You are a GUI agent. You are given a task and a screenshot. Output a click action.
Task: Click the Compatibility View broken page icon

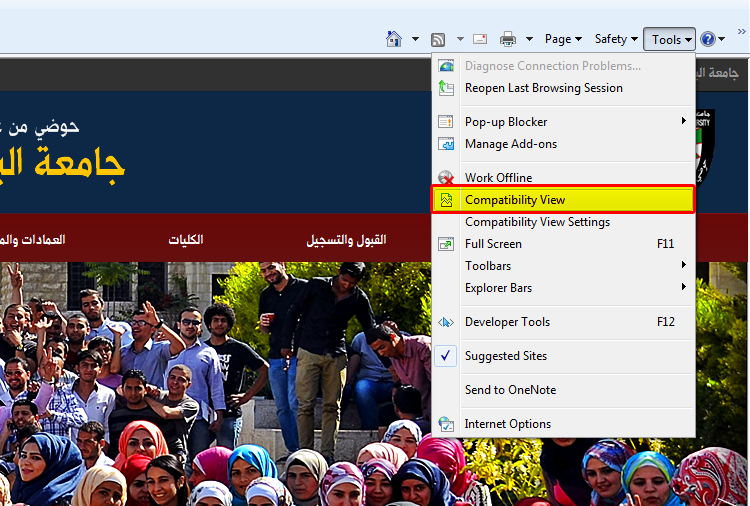point(446,199)
